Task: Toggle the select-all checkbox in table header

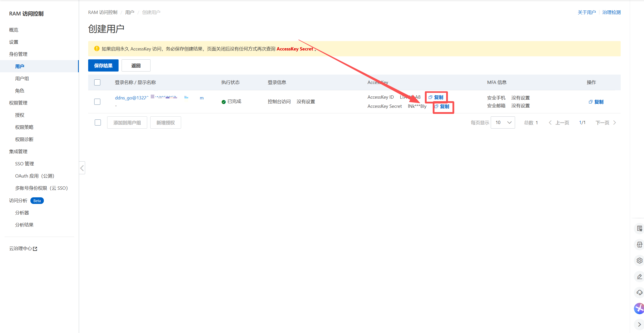Action: [x=97, y=82]
